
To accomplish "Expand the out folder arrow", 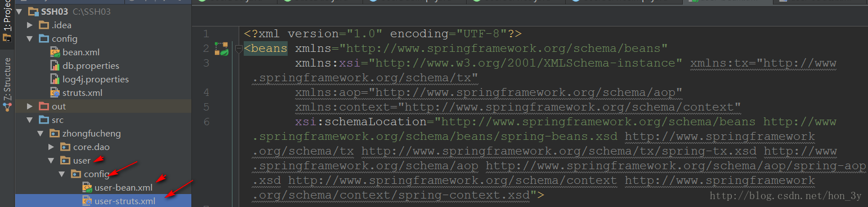I will 30,107.
